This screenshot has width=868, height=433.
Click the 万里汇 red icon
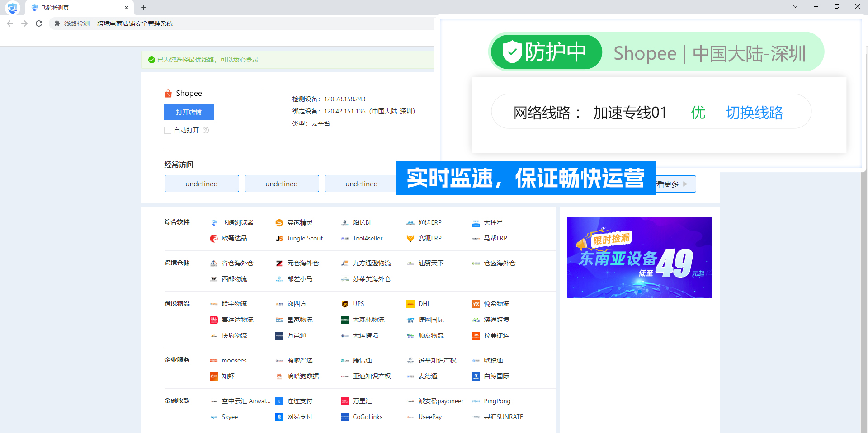click(345, 401)
